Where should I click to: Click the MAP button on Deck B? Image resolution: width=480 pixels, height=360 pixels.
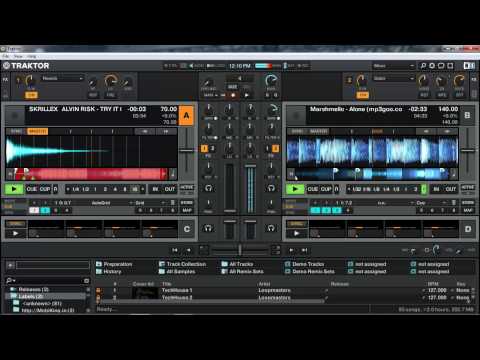[468, 210]
